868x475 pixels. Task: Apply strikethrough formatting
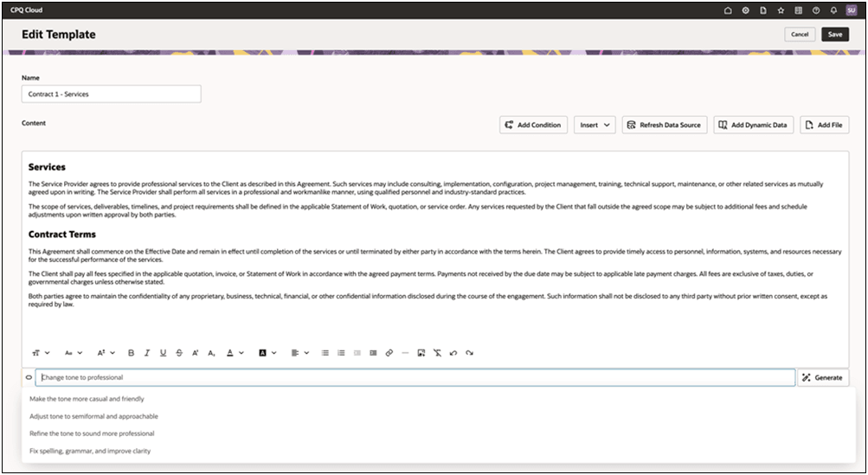tap(179, 353)
